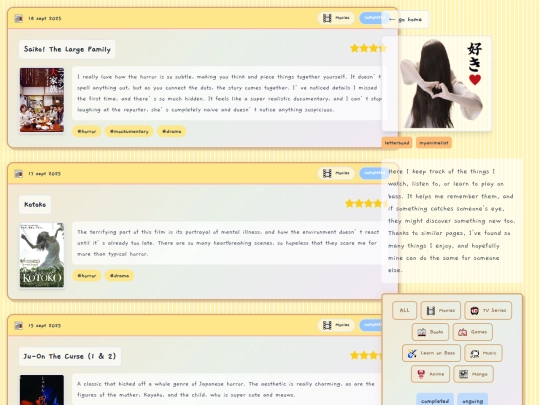Click the star rating of Kotoko
The image size is (540, 405).
[366, 204]
